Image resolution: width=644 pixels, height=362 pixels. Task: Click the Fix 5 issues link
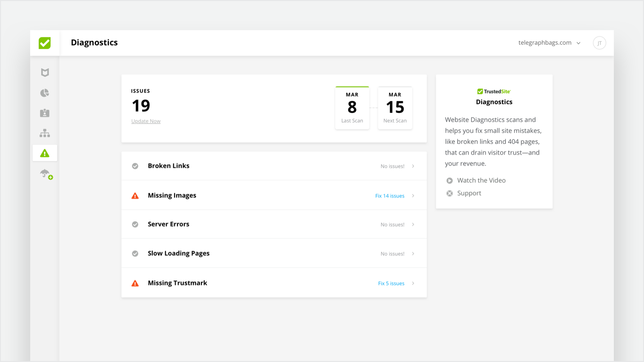tap(391, 284)
